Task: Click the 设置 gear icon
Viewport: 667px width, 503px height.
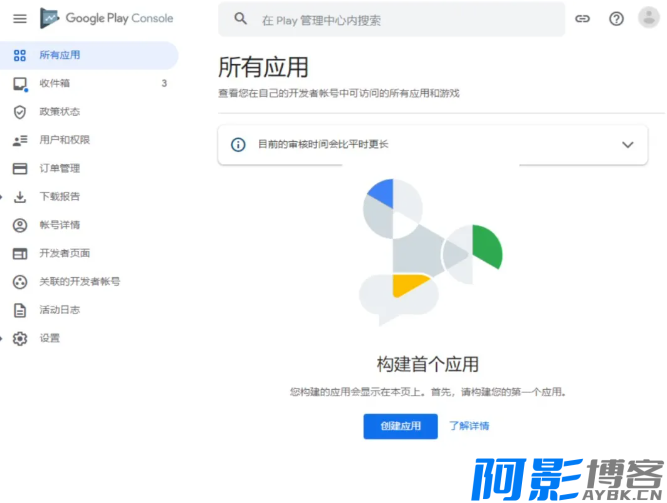Action: (x=20, y=339)
